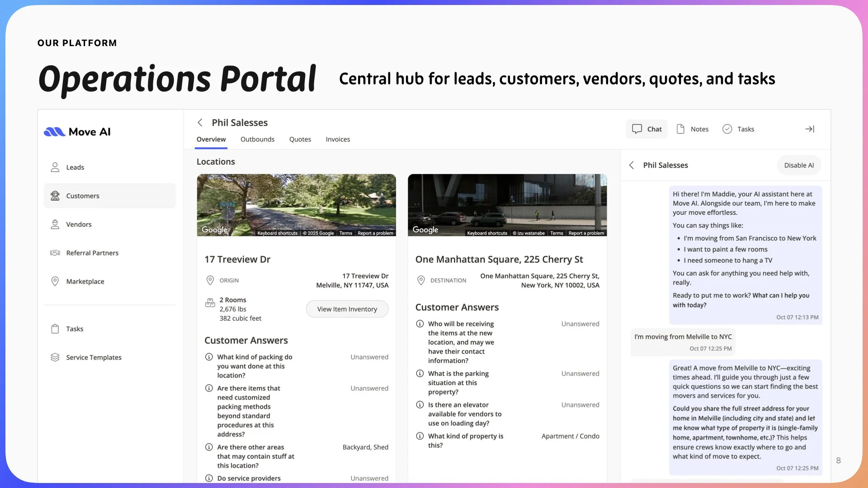Toggle Disable AI in chat

tap(799, 165)
